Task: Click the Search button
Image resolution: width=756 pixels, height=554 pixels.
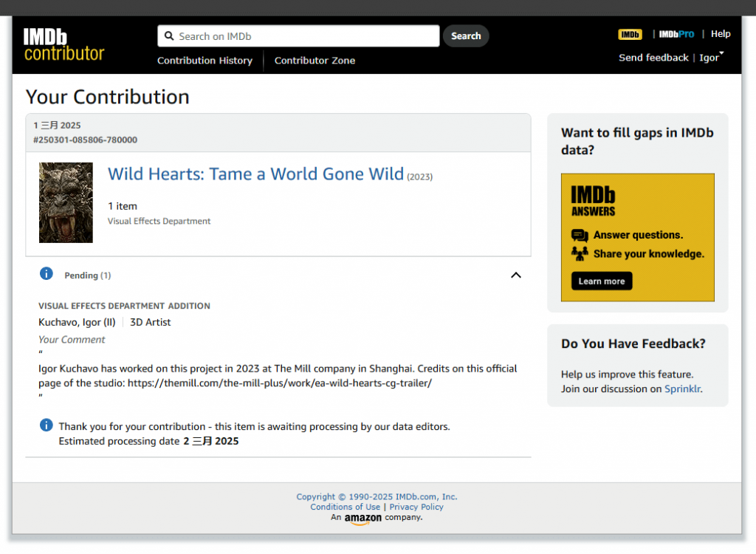Action: [466, 36]
